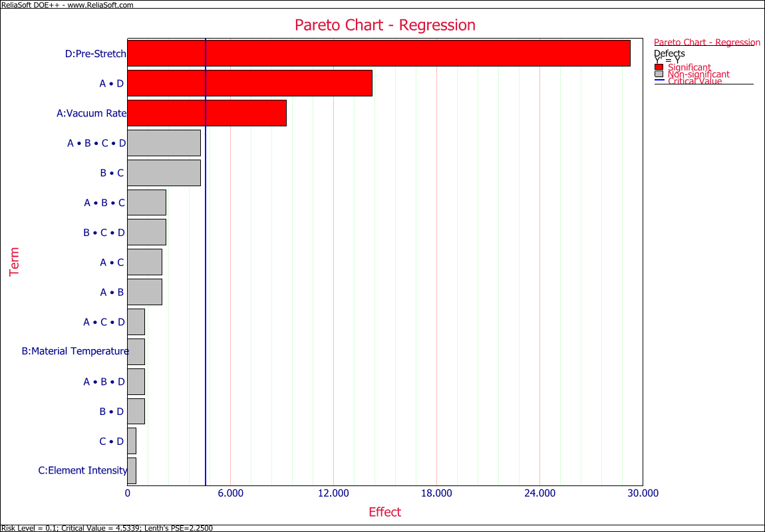Screen dimensions: 765x532
Task: Select the A • C • D gray bar
Action: pos(136,322)
